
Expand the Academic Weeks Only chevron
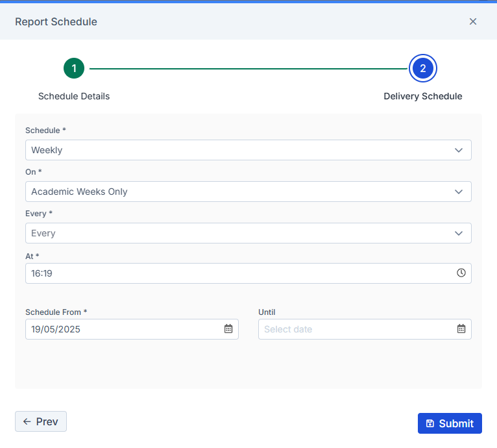(x=458, y=192)
